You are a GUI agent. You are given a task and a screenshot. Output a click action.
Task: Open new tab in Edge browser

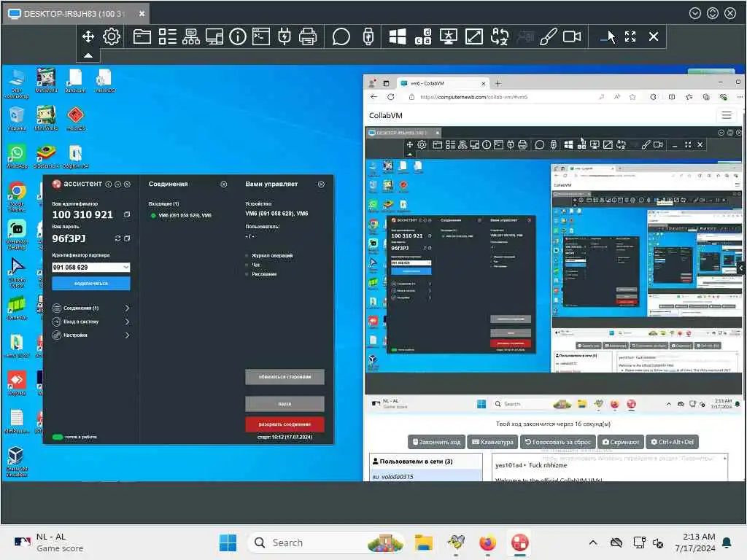[x=498, y=83]
